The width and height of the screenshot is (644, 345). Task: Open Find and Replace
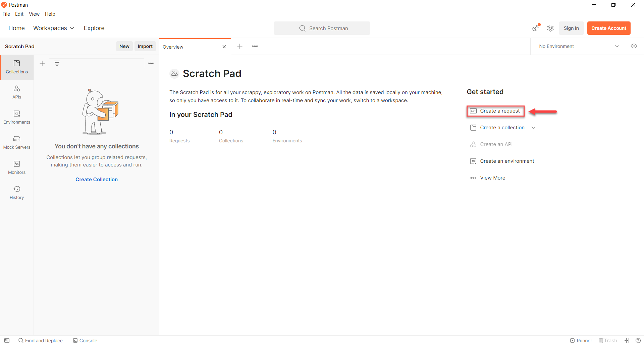(41, 340)
